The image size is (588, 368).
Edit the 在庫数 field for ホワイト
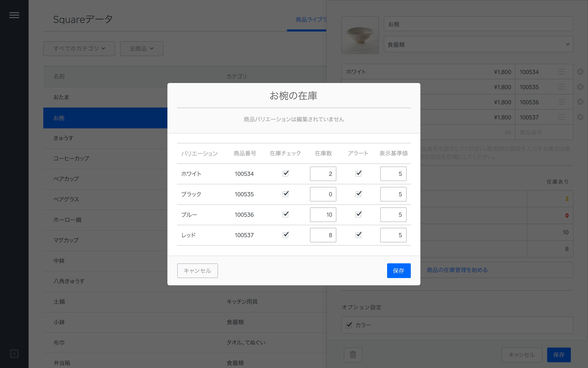323,174
